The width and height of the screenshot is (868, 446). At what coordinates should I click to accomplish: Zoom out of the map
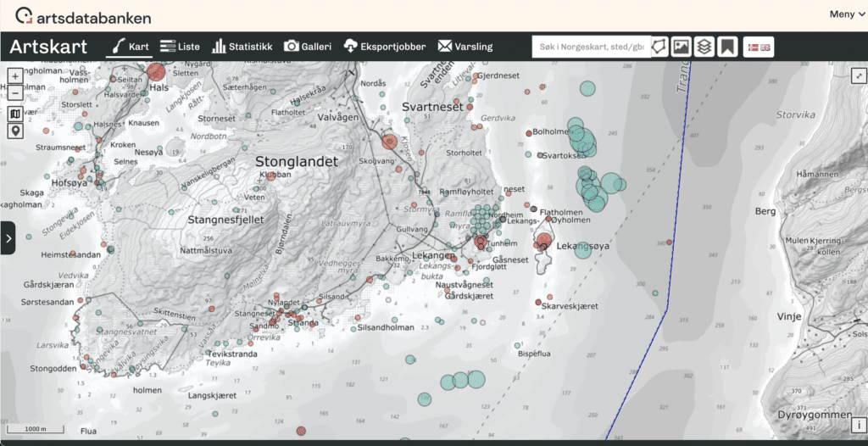pyautogui.click(x=15, y=93)
